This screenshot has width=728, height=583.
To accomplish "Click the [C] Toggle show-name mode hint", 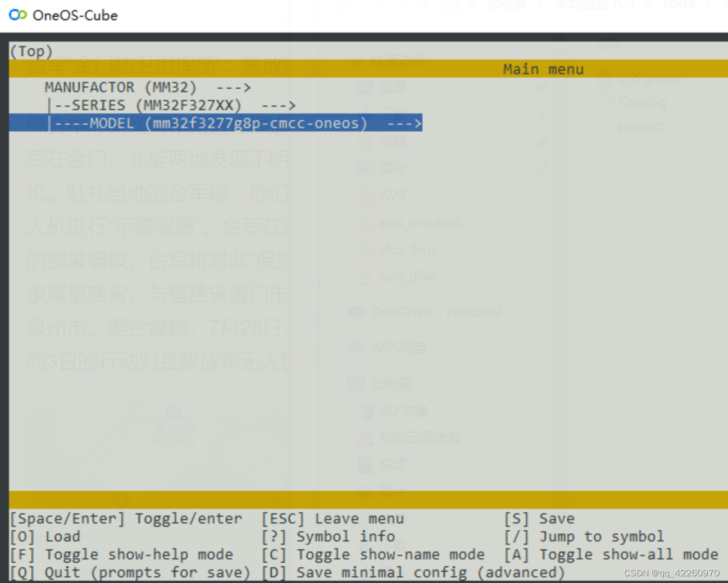I will coord(373,554).
